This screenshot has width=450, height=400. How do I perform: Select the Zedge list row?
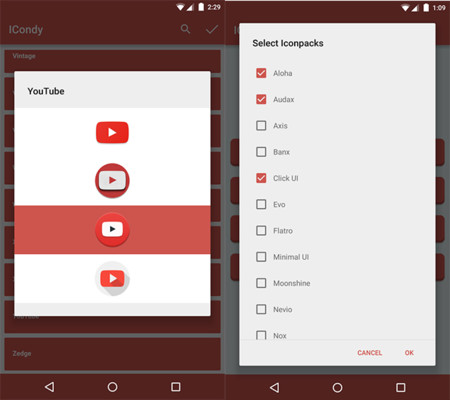click(x=112, y=354)
